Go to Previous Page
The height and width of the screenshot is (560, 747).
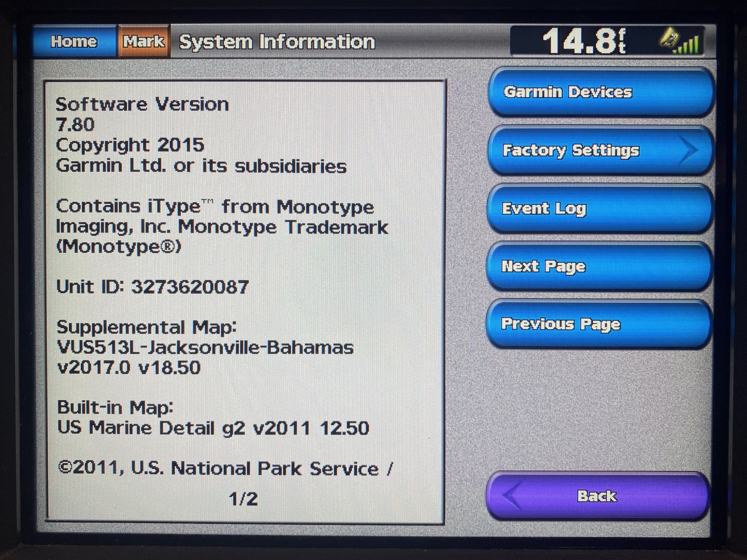(x=599, y=324)
